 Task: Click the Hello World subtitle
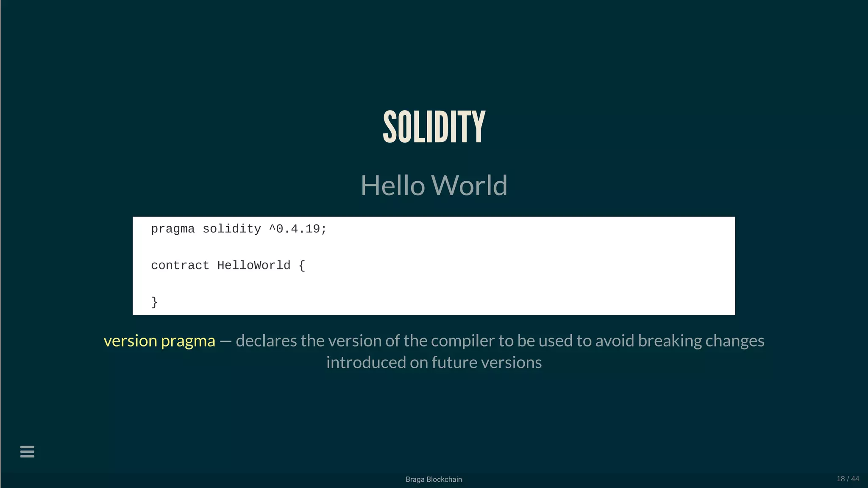[434, 185]
